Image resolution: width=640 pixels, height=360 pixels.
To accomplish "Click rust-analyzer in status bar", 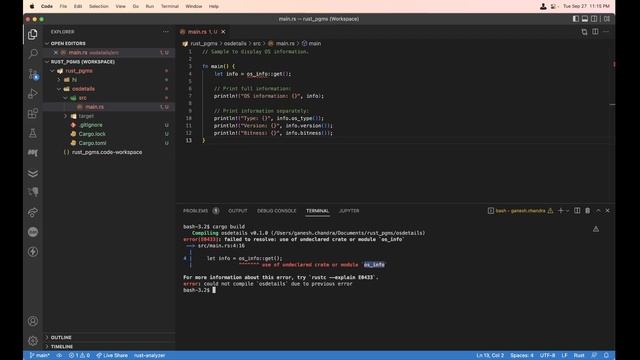I will click(149, 355).
